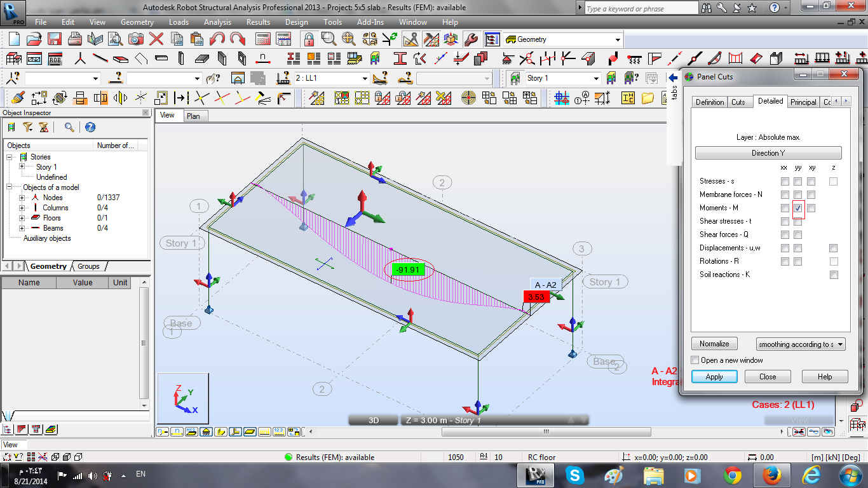Click Apply in Panel Cuts

point(714,377)
